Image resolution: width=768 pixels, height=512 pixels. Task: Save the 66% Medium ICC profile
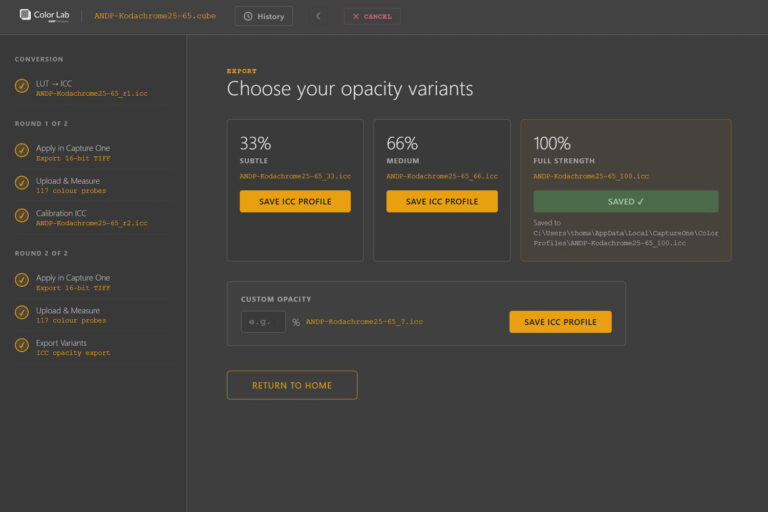click(x=442, y=201)
